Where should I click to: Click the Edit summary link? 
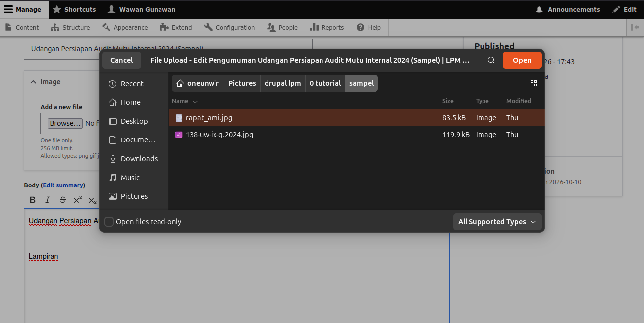63,185
